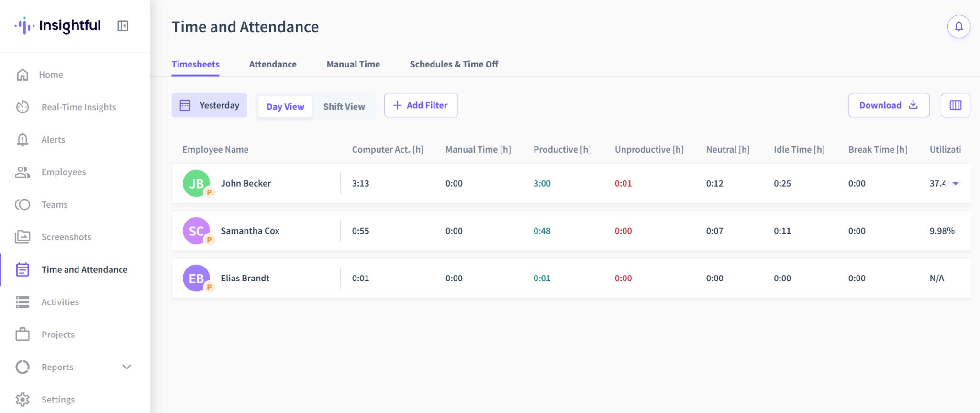The height and width of the screenshot is (413, 980).
Task: Expand the Reports submenu chevron
Action: coord(127,367)
